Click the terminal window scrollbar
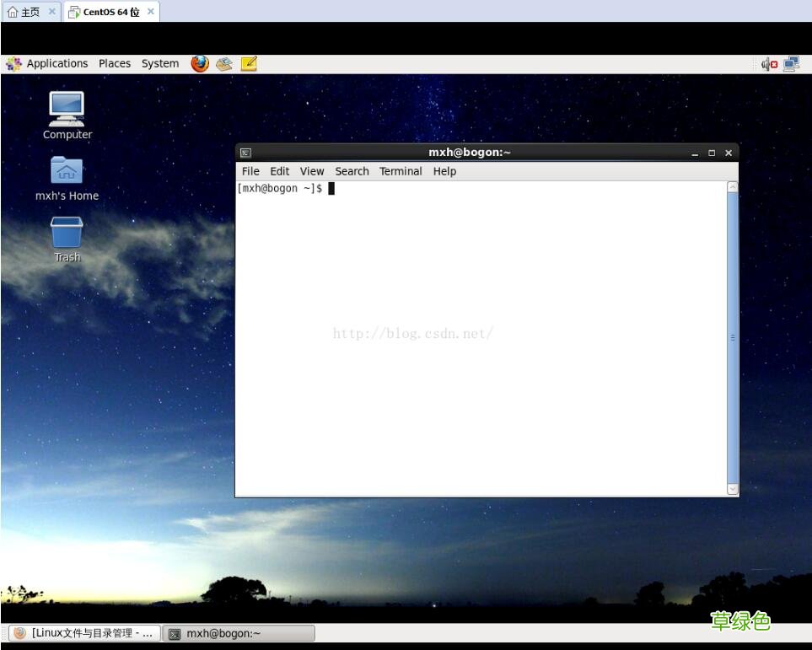 732,337
